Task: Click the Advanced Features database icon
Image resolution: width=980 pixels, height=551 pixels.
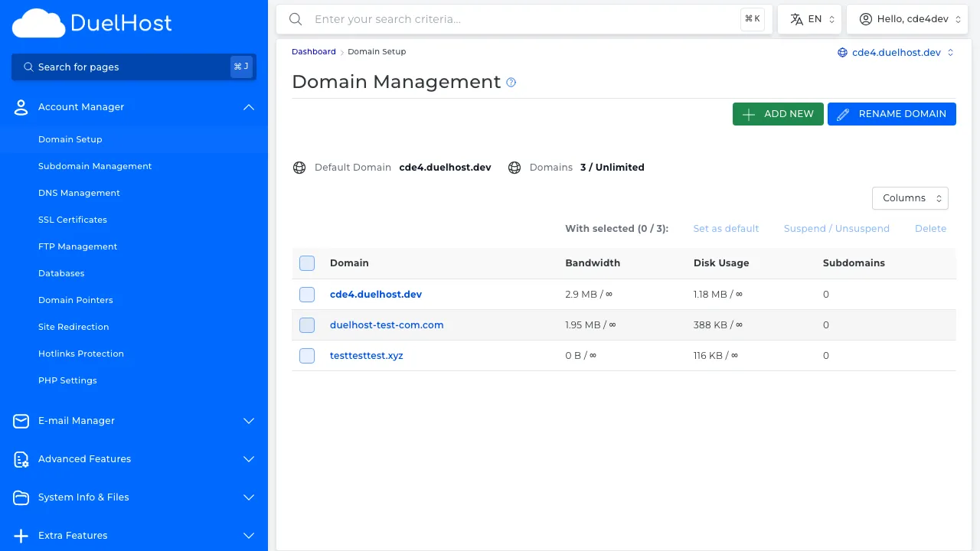Action: tap(21, 459)
